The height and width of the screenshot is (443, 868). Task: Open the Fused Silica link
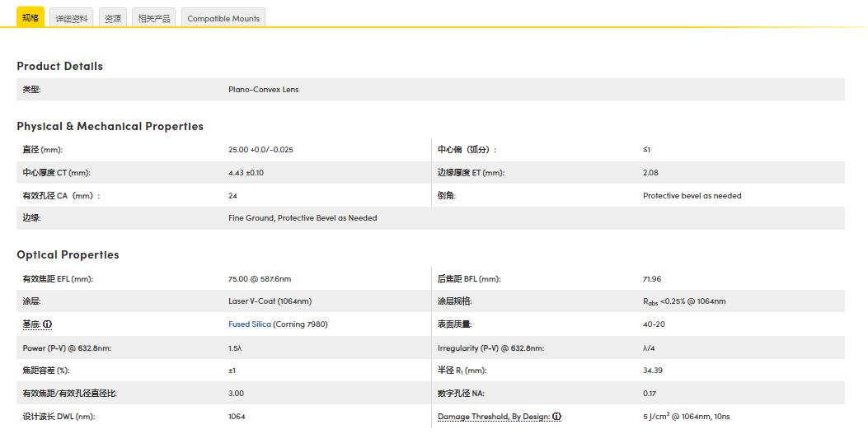(249, 324)
